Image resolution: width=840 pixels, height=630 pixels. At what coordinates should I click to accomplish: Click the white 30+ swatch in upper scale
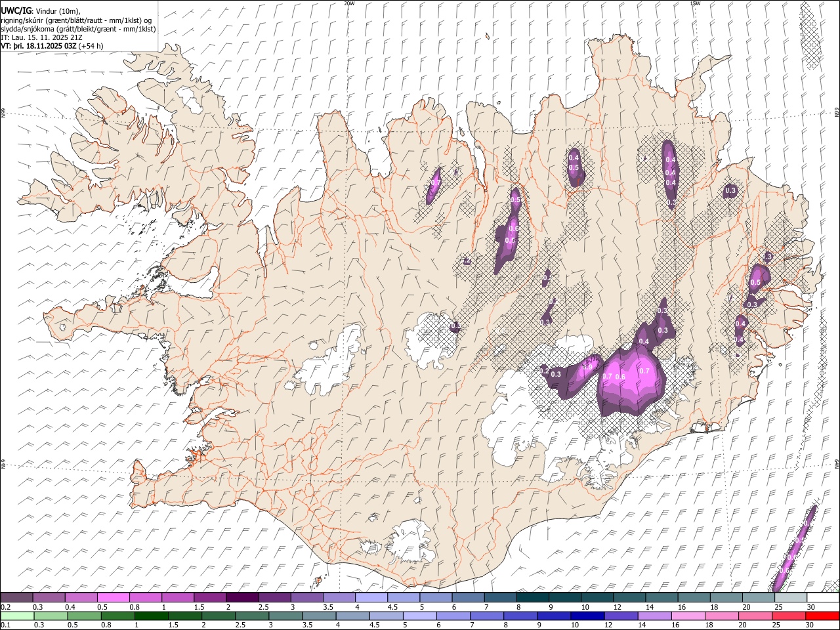tap(823, 598)
